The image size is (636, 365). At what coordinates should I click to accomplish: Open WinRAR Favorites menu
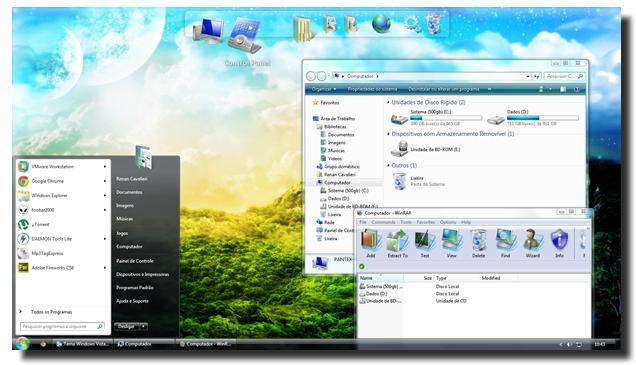tap(425, 222)
